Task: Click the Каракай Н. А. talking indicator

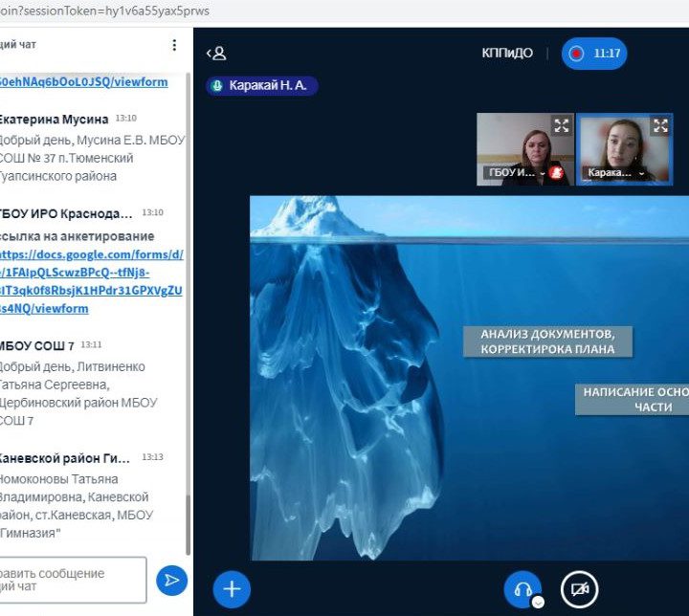Action: [x=262, y=85]
